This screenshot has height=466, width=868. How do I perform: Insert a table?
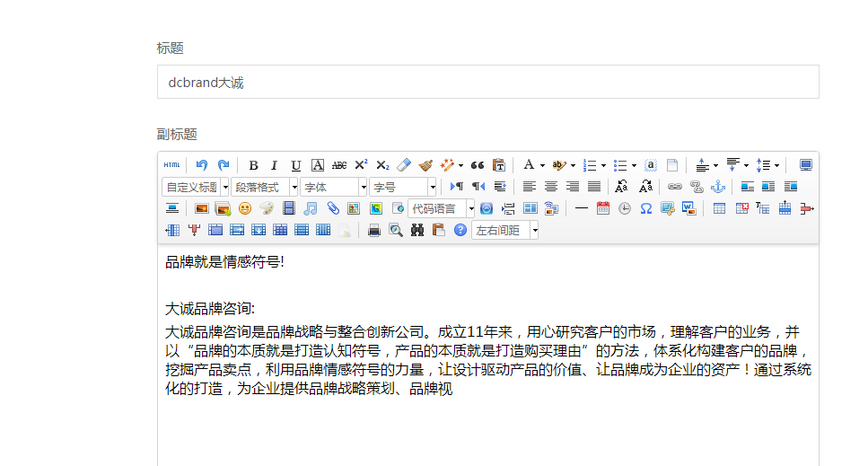click(719, 208)
